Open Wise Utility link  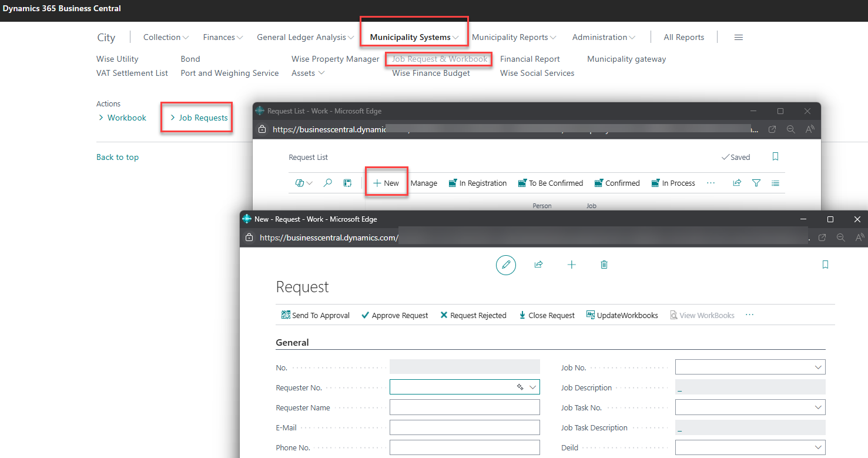tap(118, 59)
